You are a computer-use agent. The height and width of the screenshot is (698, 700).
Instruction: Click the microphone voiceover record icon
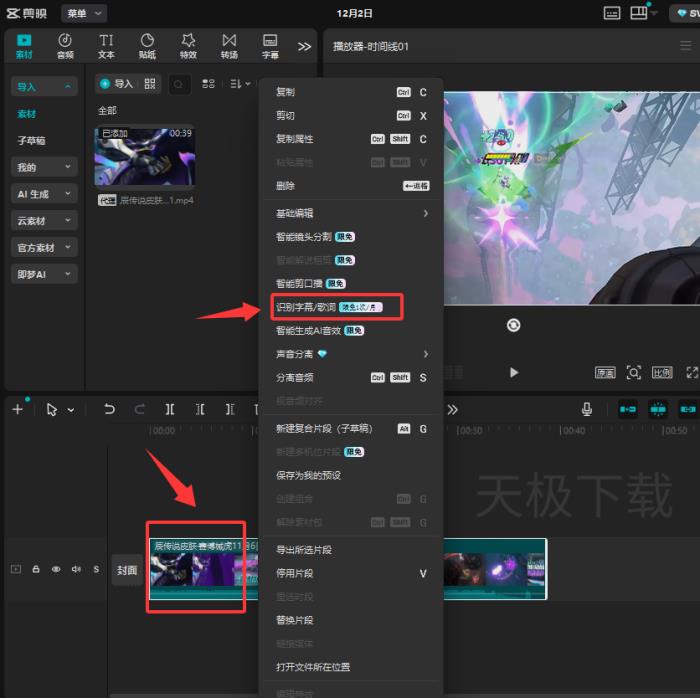[587, 409]
